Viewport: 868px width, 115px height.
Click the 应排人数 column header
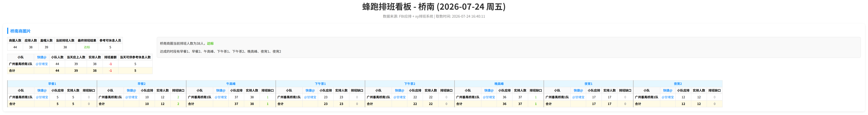tap(31, 41)
